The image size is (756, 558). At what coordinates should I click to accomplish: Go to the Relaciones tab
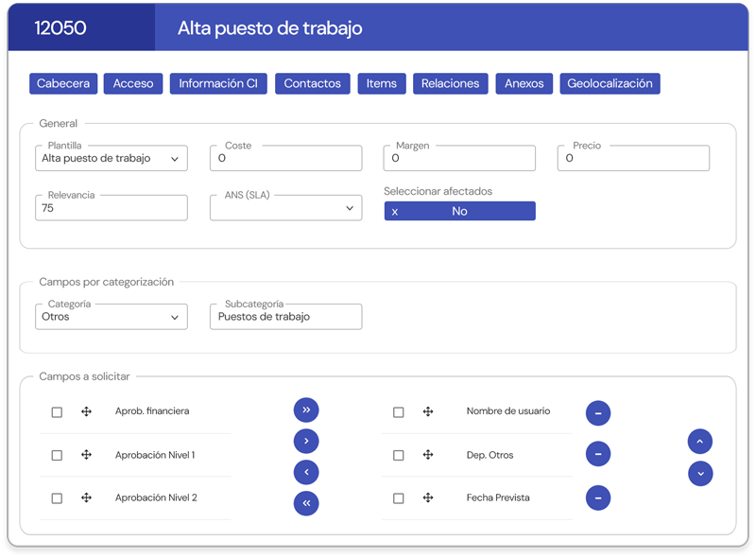pos(451,83)
